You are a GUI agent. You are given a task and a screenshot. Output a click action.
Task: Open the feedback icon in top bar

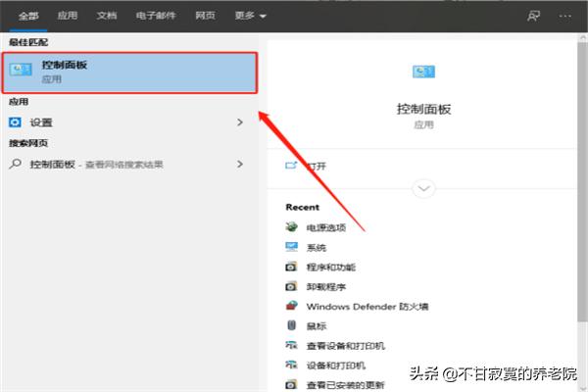coord(533,16)
